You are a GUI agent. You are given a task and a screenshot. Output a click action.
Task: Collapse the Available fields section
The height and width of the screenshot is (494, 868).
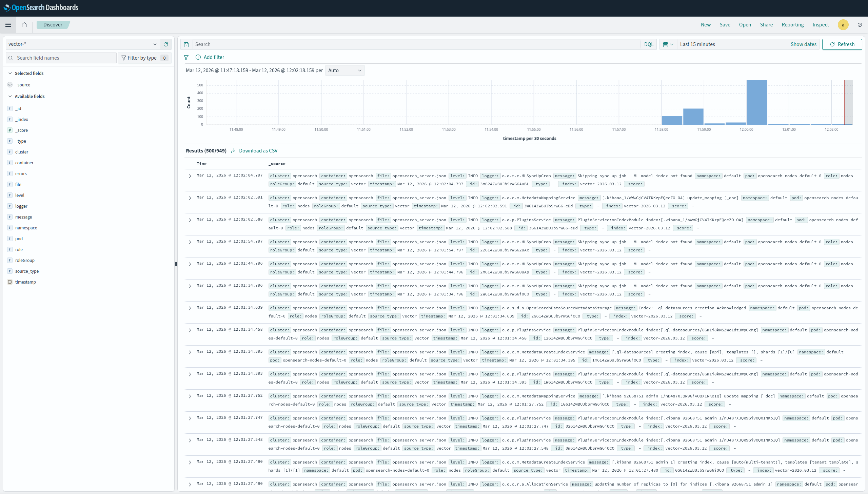[x=10, y=96]
